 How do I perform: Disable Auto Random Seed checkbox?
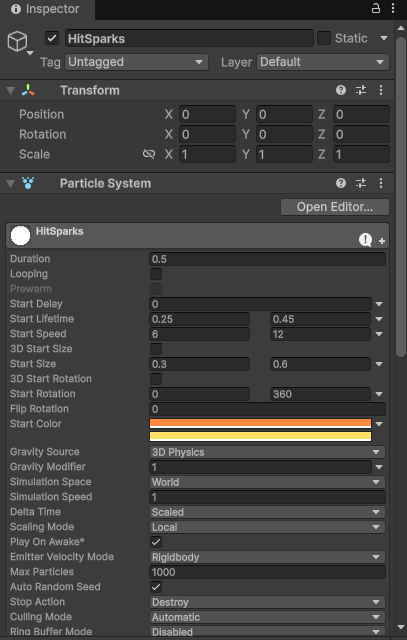click(156, 587)
